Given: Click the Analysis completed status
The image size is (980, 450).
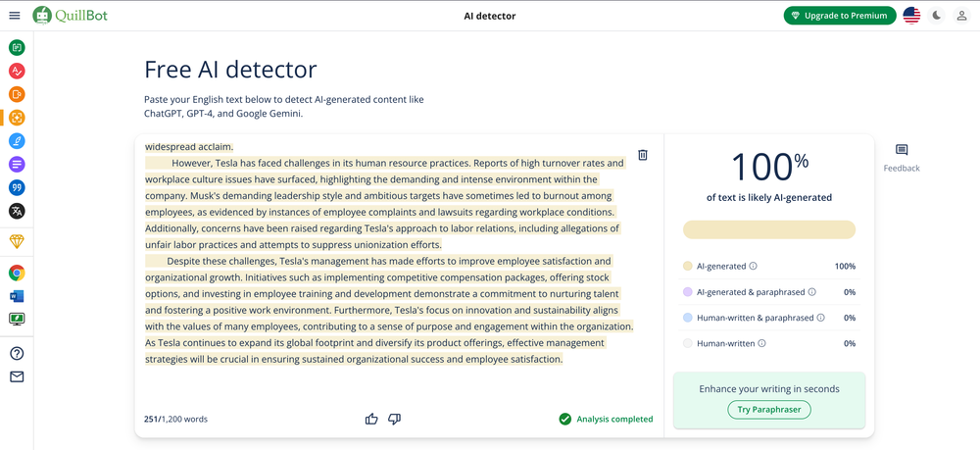Looking at the screenshot, I should [x=606, y=419].
